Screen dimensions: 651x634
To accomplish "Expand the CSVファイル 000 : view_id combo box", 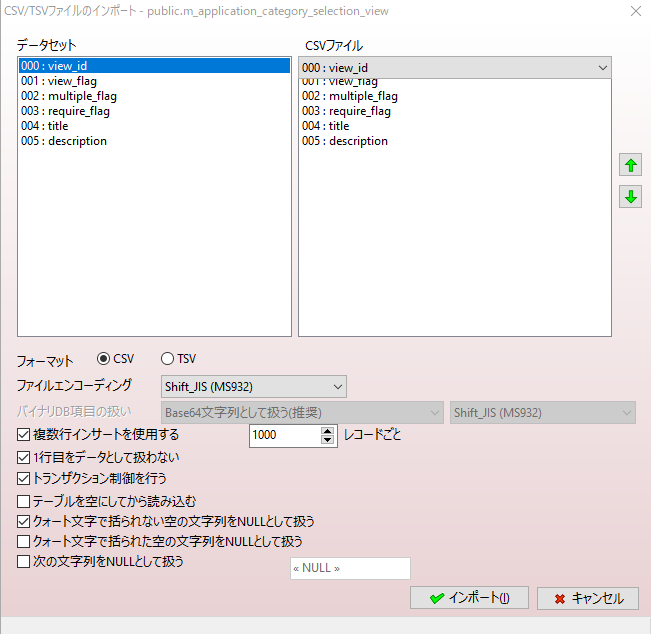I will point(454,67).
